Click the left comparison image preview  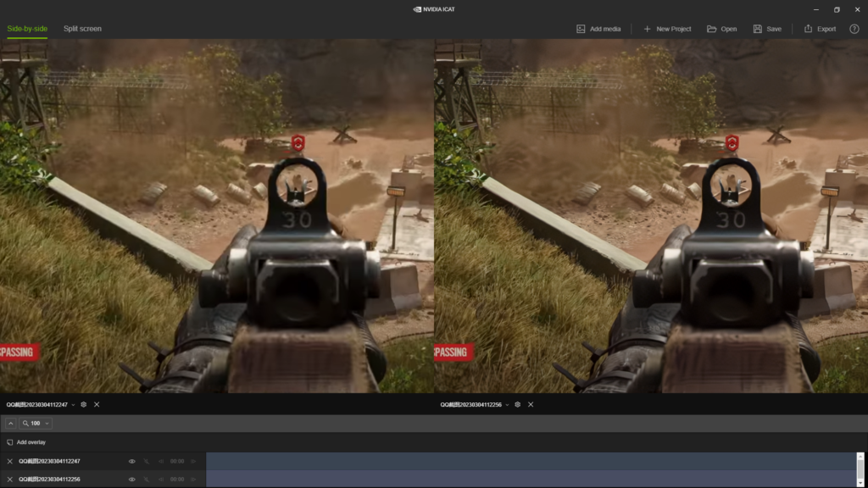[x=216, y=216]
